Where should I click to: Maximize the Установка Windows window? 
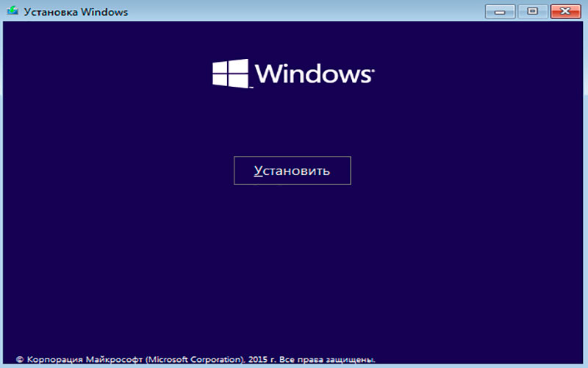pos(532,12)
